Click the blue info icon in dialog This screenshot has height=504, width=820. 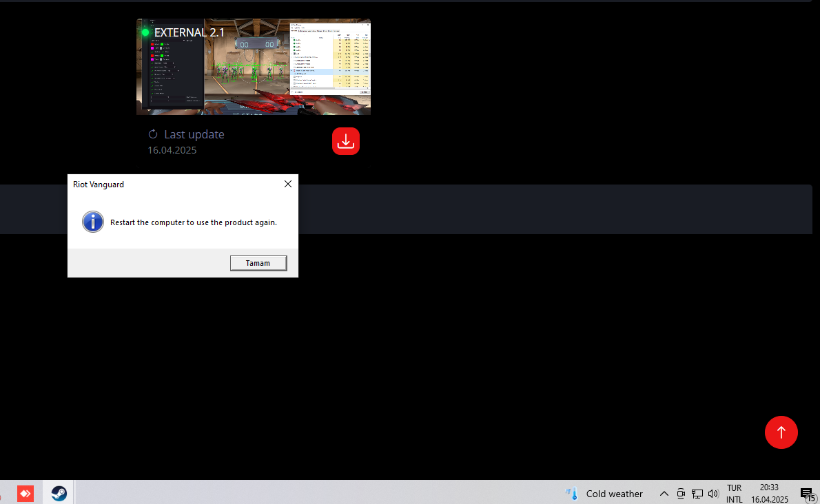[x=93, y=222]
